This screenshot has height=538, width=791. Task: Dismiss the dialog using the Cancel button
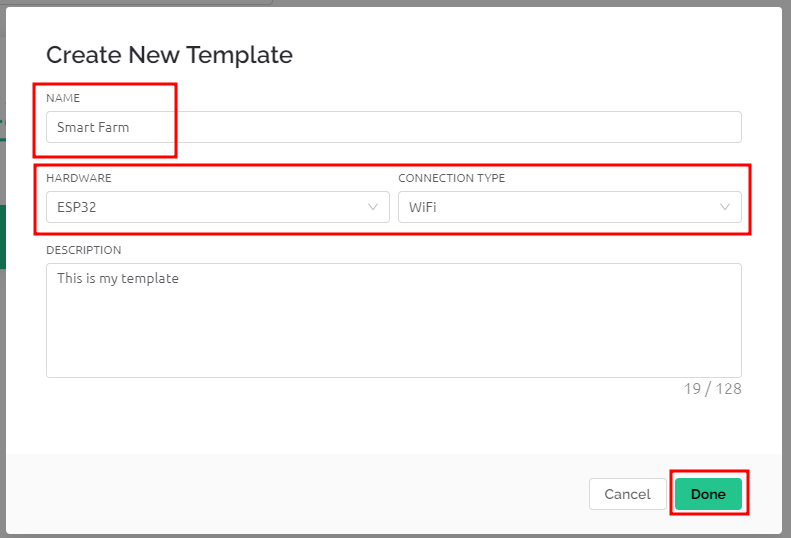point(628,494)
